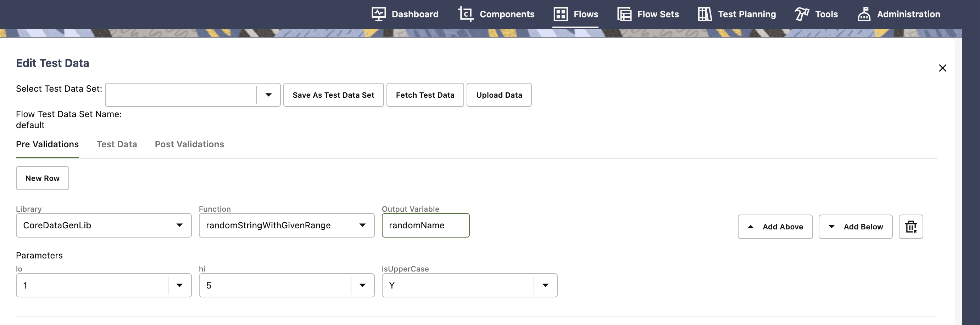Click Save As Test Data Set button

(333, 95)
